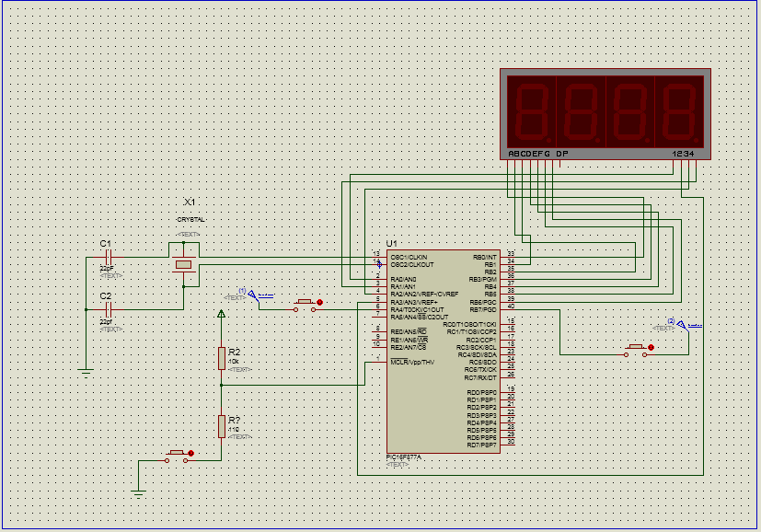761x532 pixels.
Task: Select the ground symbol below reset button
Action: click(x=138, y=494)
